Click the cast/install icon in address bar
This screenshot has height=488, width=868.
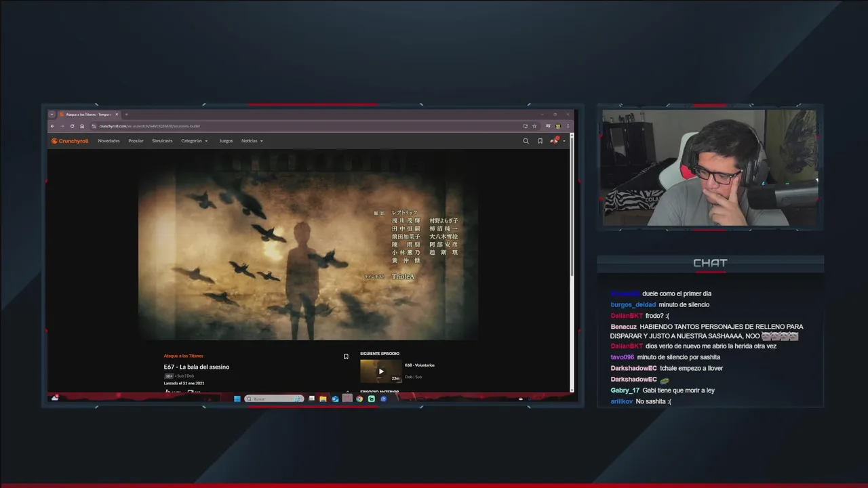click(x=525, y=126)
